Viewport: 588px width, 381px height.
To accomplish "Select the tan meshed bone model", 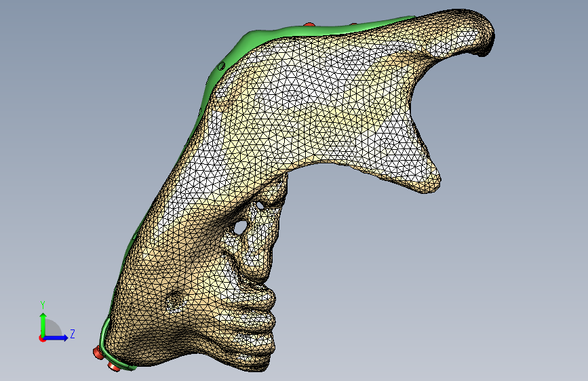I will [300, 113].
